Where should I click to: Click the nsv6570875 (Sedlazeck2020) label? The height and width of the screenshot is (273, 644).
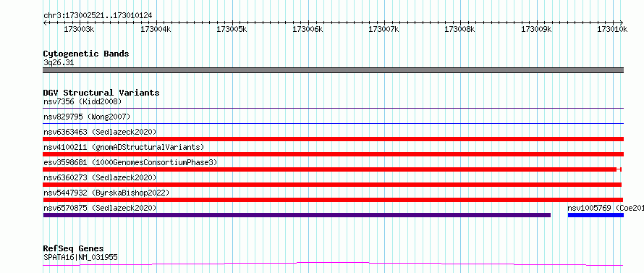100,208
